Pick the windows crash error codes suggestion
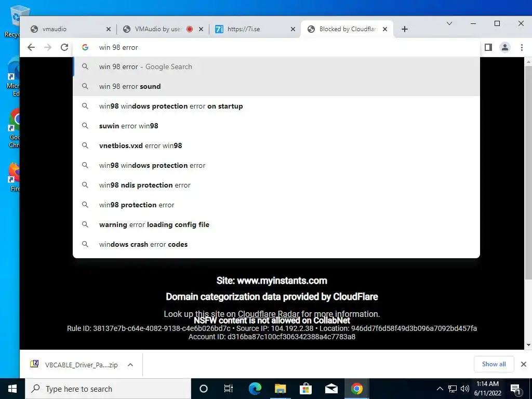Screen dimensions: 532x399 tap(276, 244)
